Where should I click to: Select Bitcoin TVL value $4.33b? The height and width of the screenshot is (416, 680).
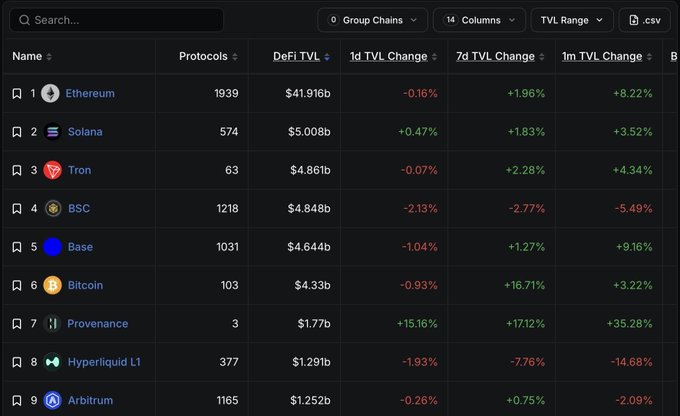coord(312,285)
